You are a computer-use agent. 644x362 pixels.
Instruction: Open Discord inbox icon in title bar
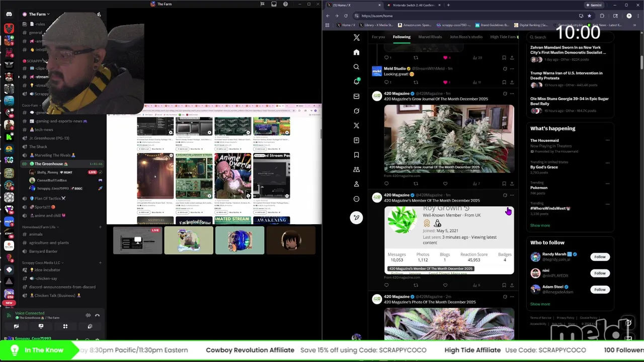click(x=274, y=4)
